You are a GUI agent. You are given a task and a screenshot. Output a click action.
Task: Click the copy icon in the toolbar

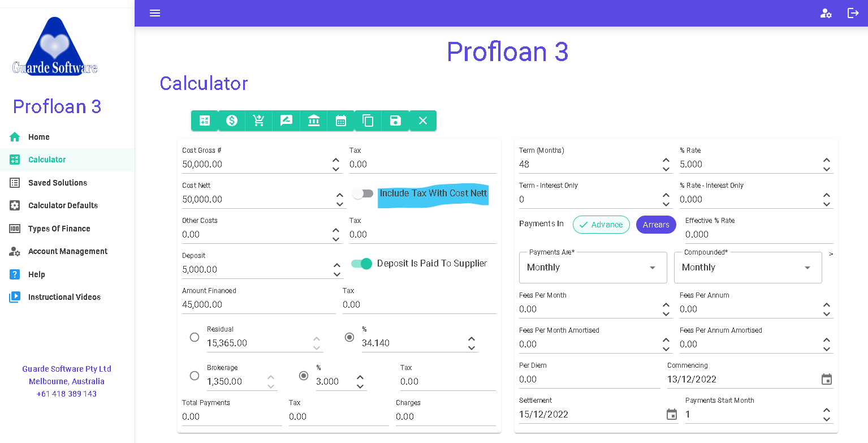click(368, 121)
